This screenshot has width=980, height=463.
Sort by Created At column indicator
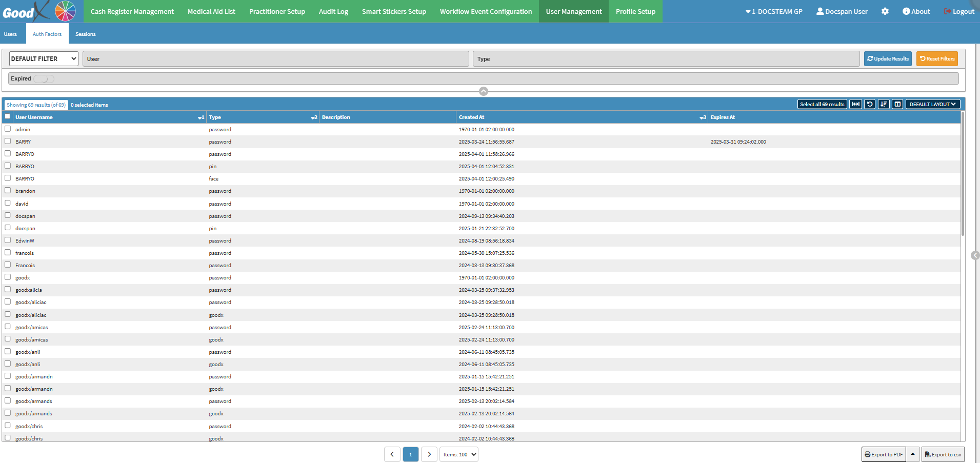point(703,117)
